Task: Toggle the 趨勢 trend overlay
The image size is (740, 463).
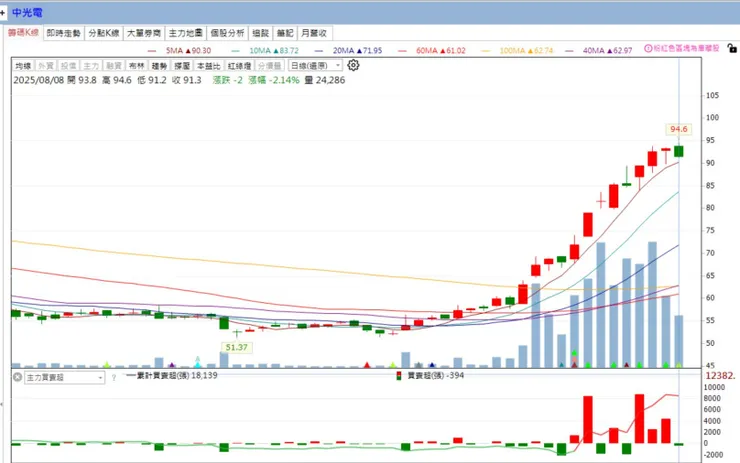Action: [159, 66]
